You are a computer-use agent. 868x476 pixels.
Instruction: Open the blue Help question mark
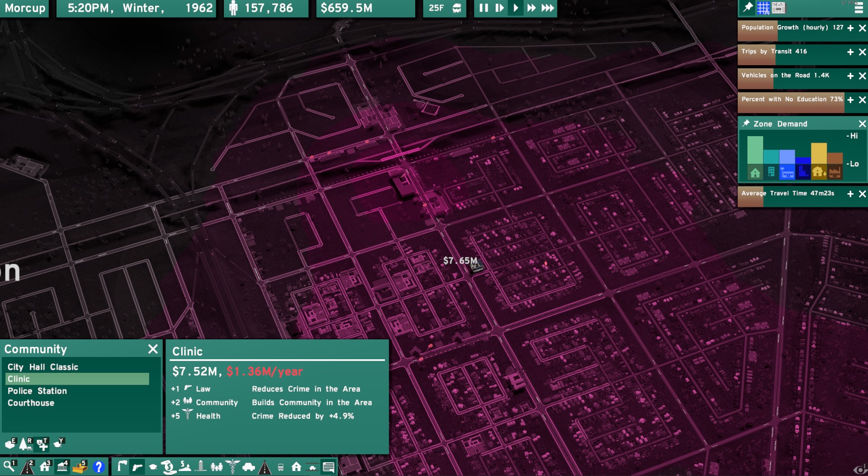(98, 466)
